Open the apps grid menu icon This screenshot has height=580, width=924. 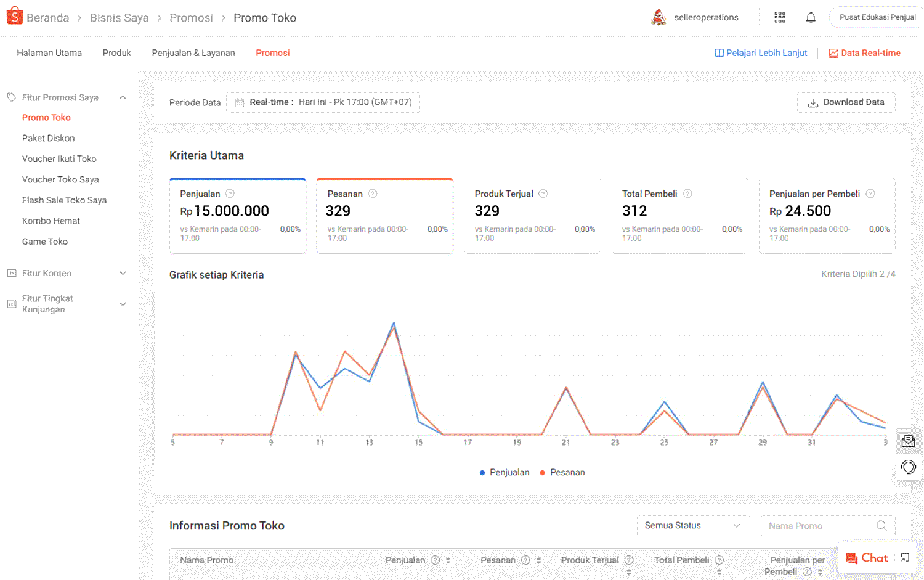click(x=780, y=17)
